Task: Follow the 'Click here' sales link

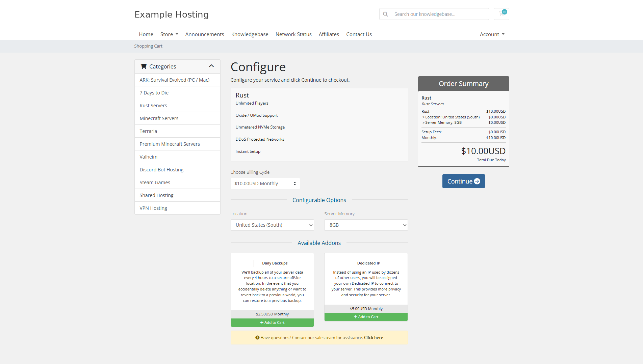Action: click(x=374, y=338)
